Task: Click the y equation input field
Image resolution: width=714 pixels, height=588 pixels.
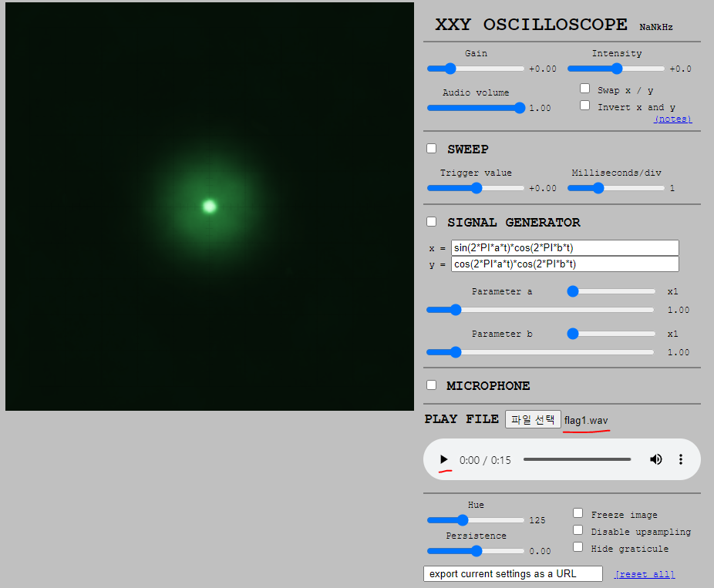Action: pos(565,264)
